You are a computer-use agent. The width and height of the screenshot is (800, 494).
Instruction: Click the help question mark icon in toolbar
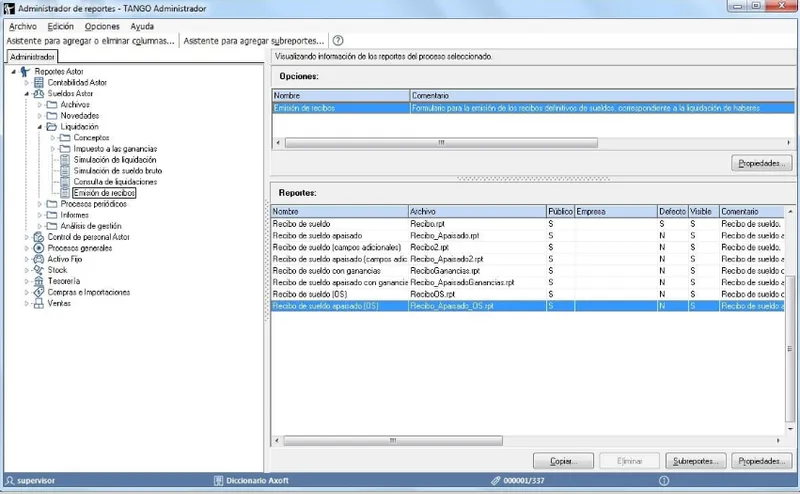point(338,40)
